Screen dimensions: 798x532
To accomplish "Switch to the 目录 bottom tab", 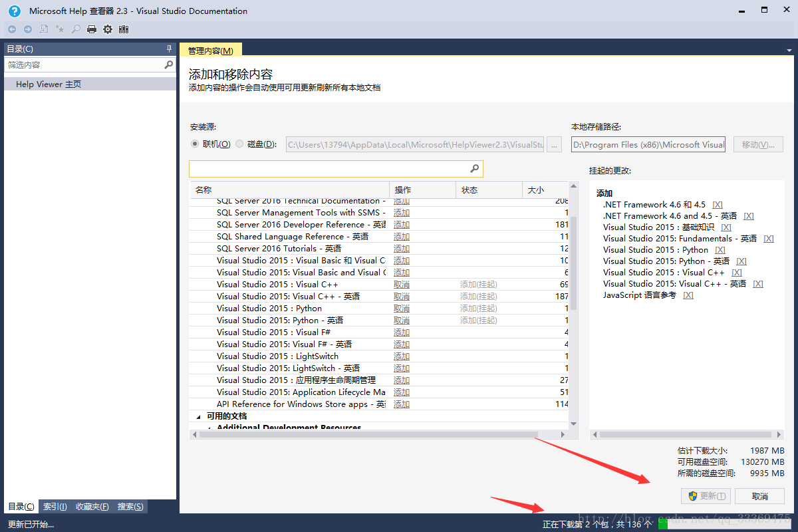I will click(x=21, y=507).
